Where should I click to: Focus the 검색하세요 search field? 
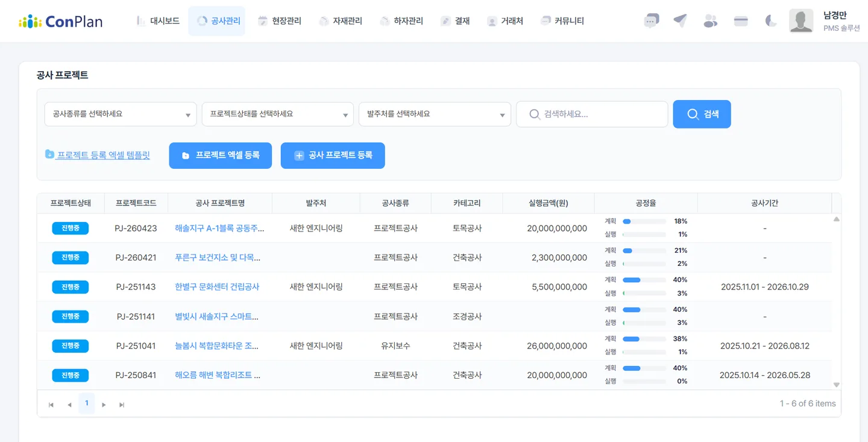592,114
